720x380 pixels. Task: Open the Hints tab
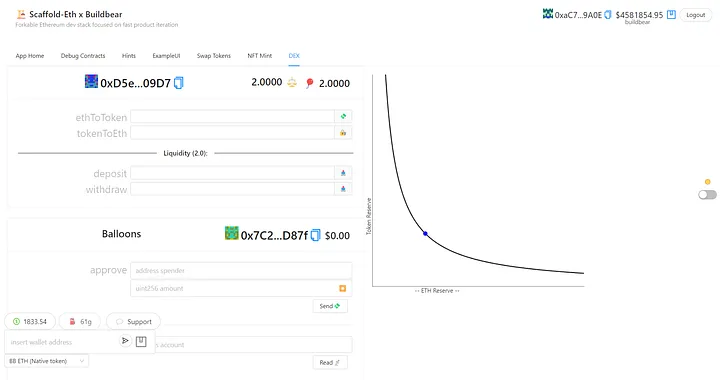click(x=129, y=56)
